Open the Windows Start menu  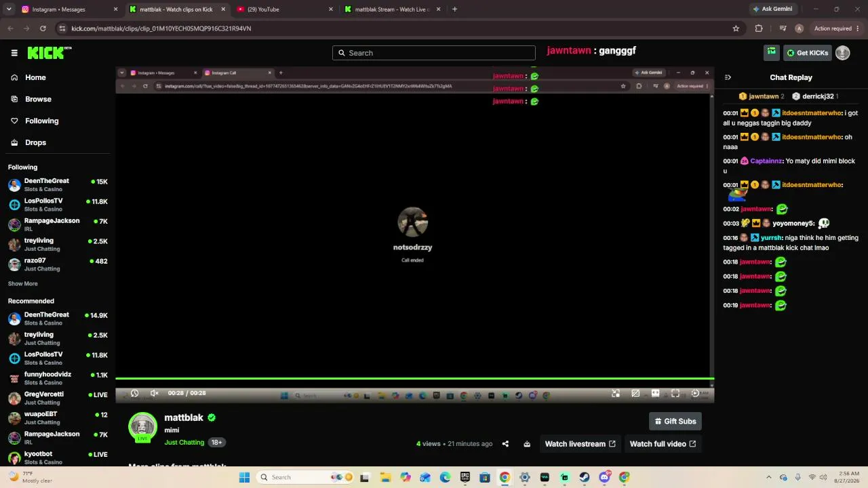(x=244, y=477)
